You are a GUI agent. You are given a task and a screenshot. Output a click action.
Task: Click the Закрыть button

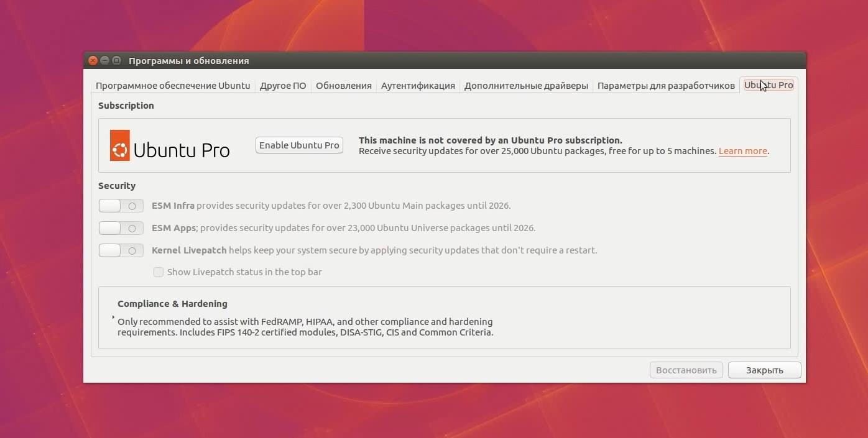tap(765, 370)
